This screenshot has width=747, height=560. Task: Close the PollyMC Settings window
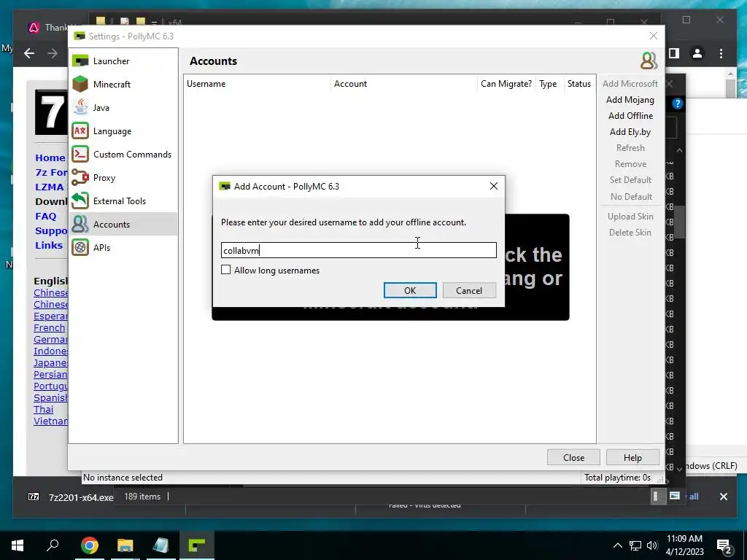pos(654,36)
